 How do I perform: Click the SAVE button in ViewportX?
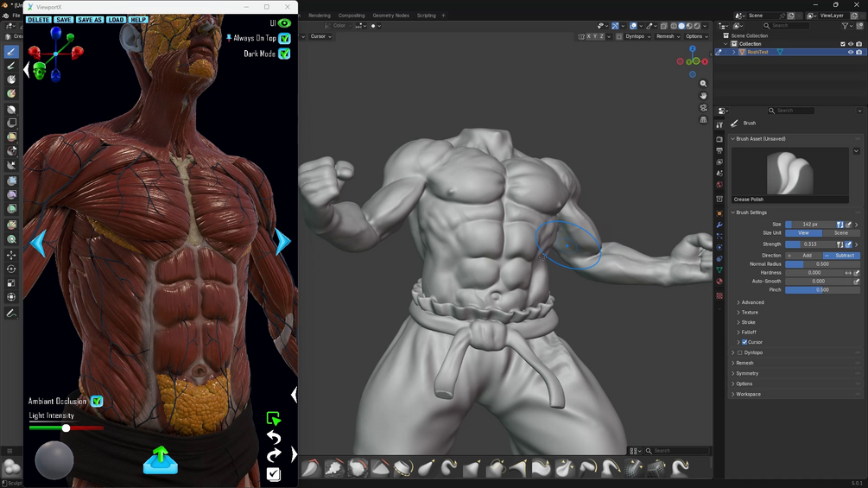pyautogui.click(x=64, y=20)
